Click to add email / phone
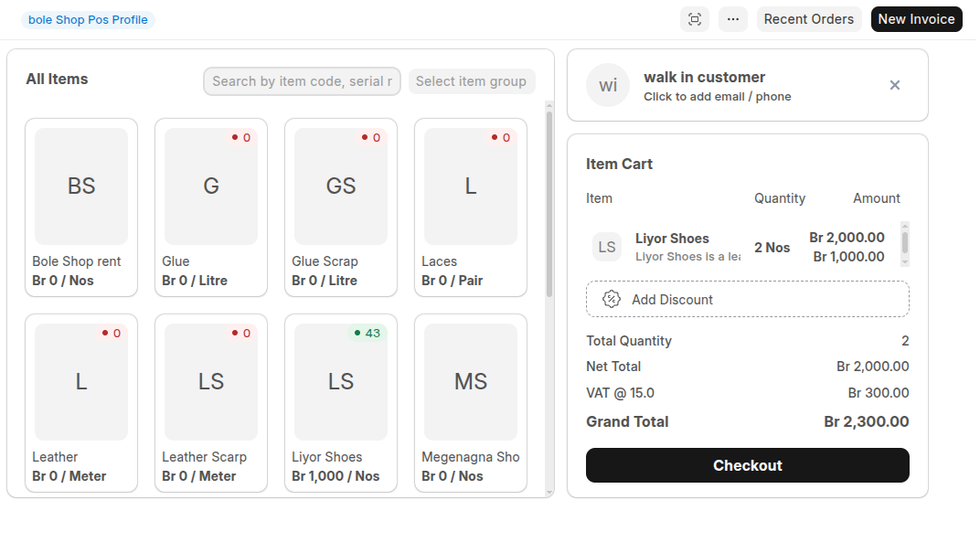 click(717, 97)
